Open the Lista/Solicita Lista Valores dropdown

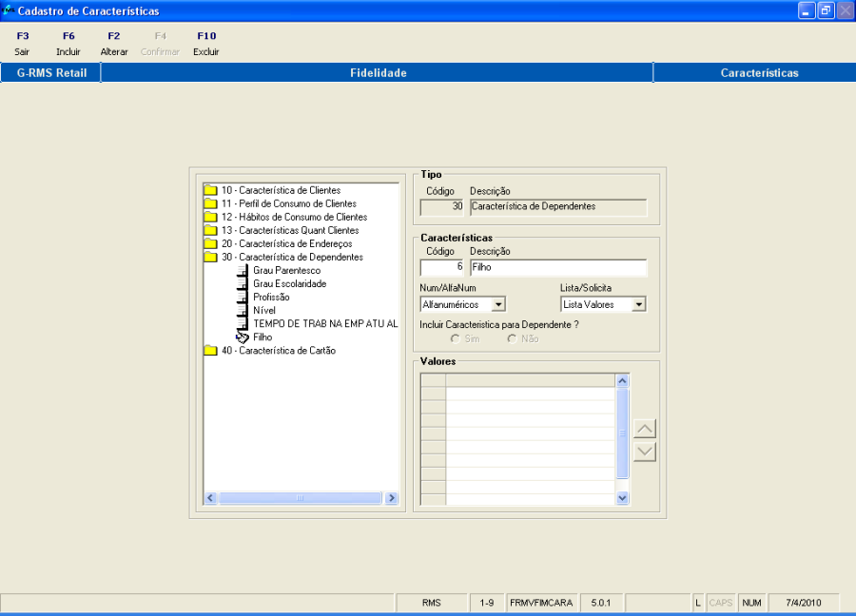639,304
